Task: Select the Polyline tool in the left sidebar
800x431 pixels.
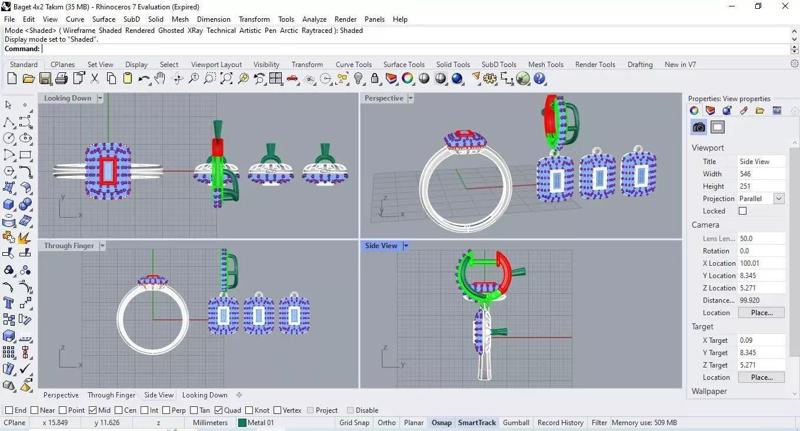Action: (x=9, y=122)
